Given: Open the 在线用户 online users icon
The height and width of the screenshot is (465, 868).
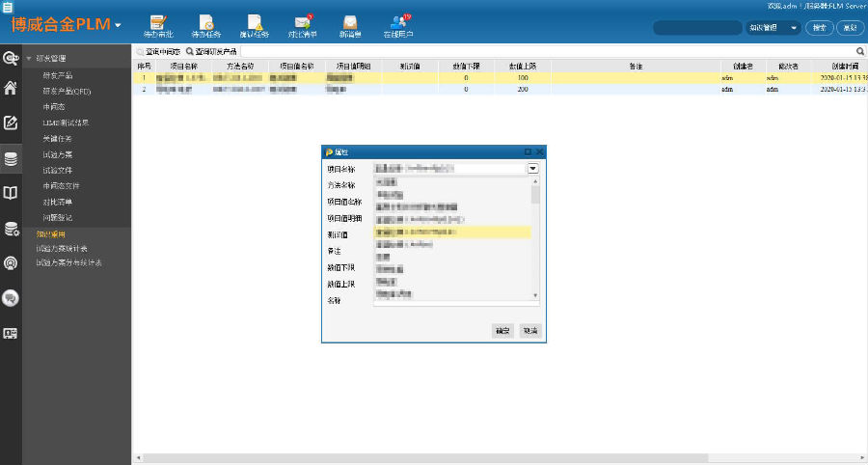Looking at the screenshot, I should [x=397, y=24].
